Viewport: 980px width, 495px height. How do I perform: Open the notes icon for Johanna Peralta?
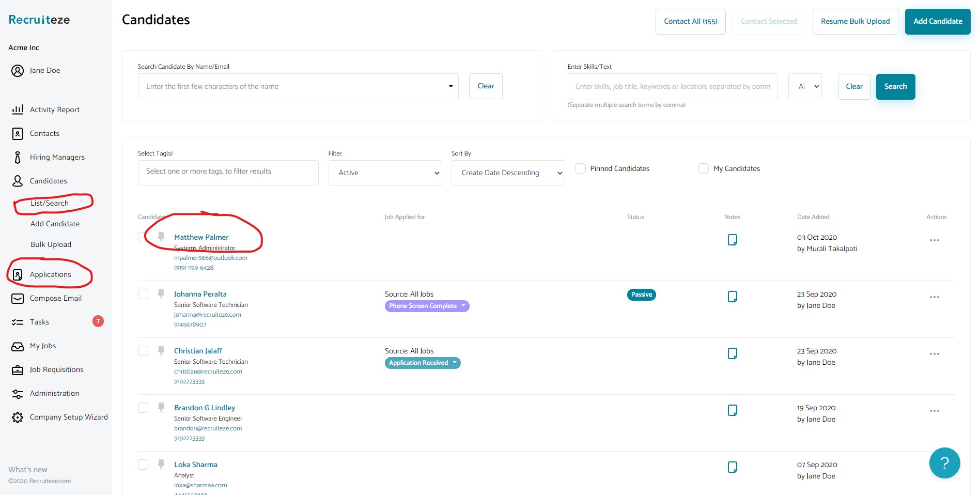point(732,297)
